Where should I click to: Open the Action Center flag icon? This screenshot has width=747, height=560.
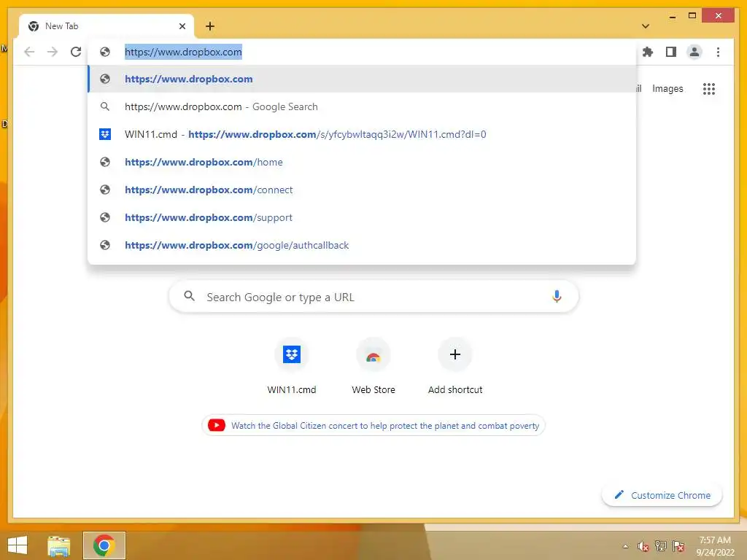pos(678,546)
